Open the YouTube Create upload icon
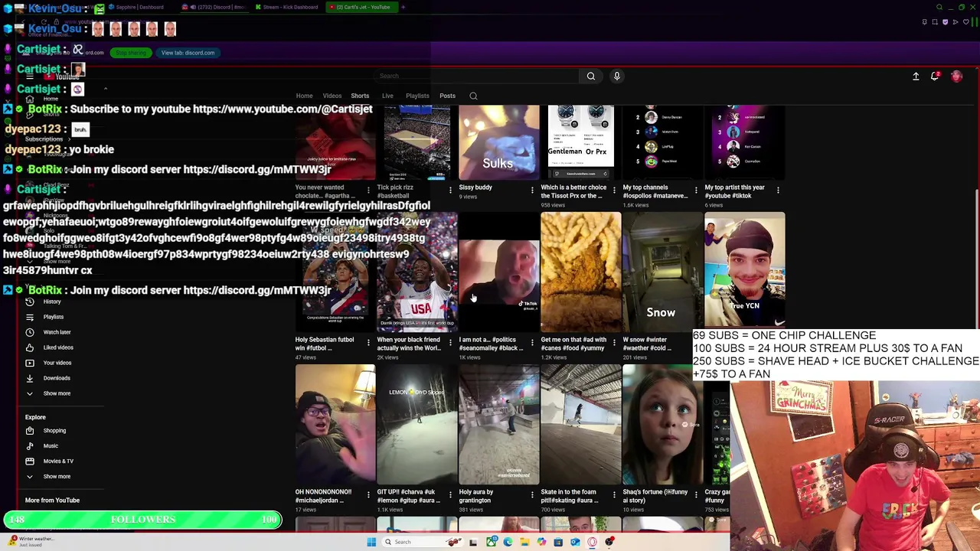The width and height of the screenshot is (980, 551). [916, 76]
